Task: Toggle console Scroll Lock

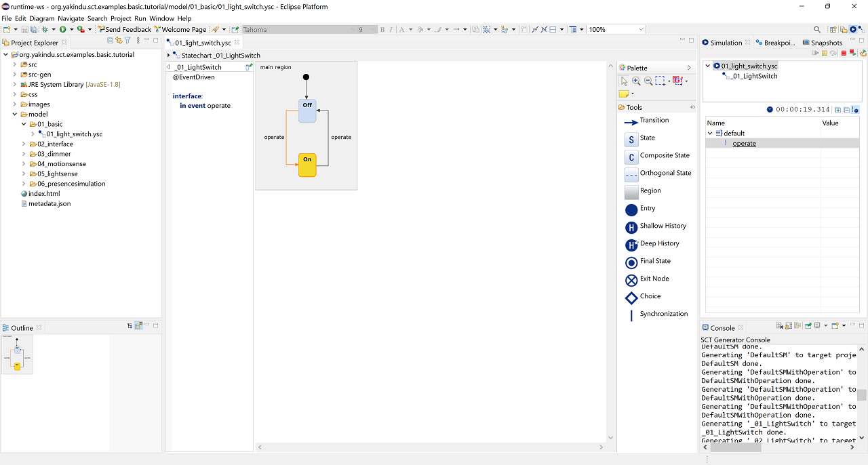Action: click(789, 326)
